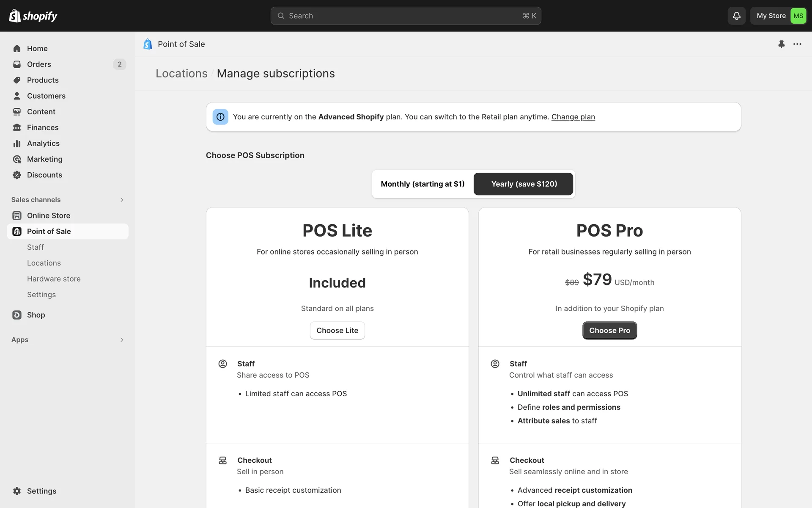
Task: Click the pin icon for Point of Sale
Action: (x=781, y=44)
